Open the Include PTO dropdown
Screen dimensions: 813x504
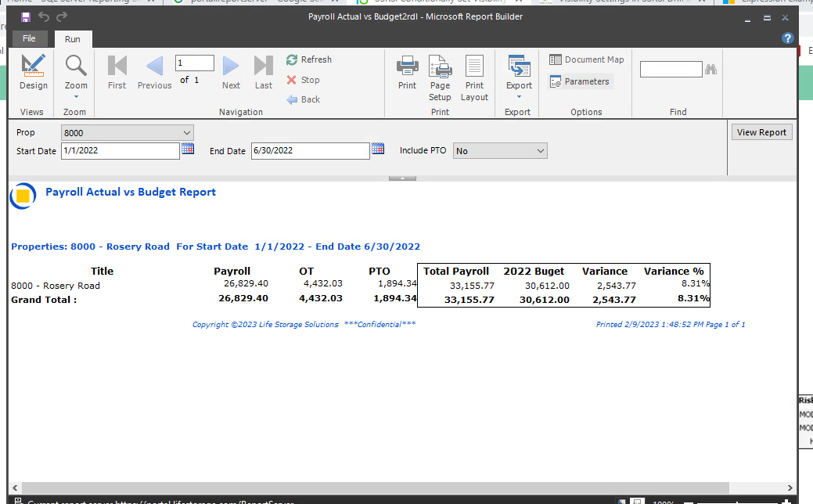(x=540, y=151)
